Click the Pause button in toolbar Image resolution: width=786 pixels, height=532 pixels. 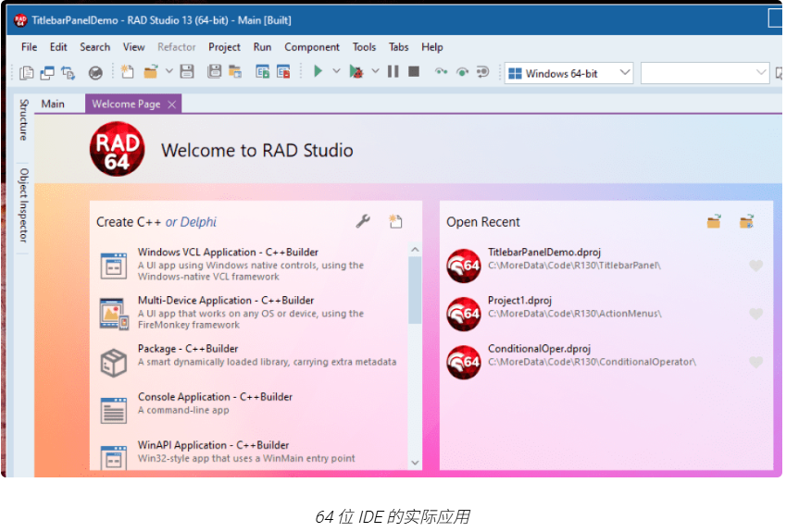coord(393,72)
